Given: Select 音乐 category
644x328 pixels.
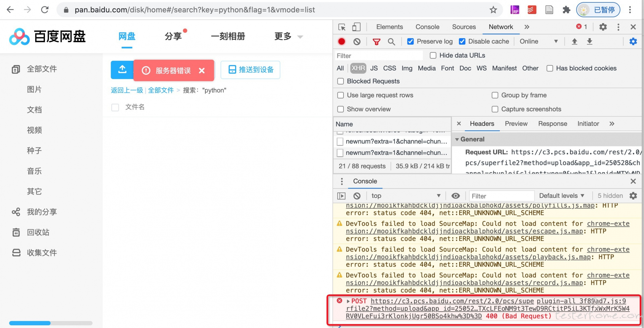Looking at the screenshot, I should (x=34, y=171).
